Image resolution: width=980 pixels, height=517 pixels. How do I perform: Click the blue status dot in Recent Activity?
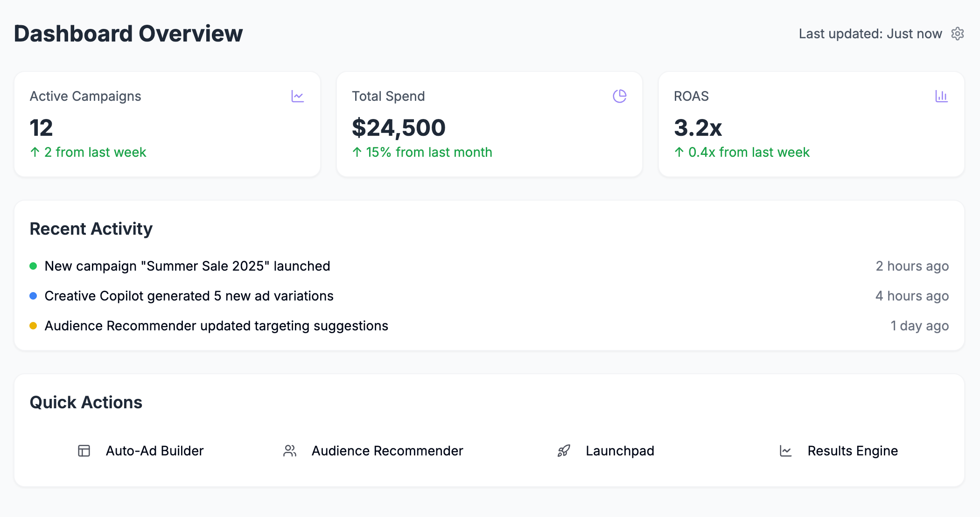tap(33, 296)
